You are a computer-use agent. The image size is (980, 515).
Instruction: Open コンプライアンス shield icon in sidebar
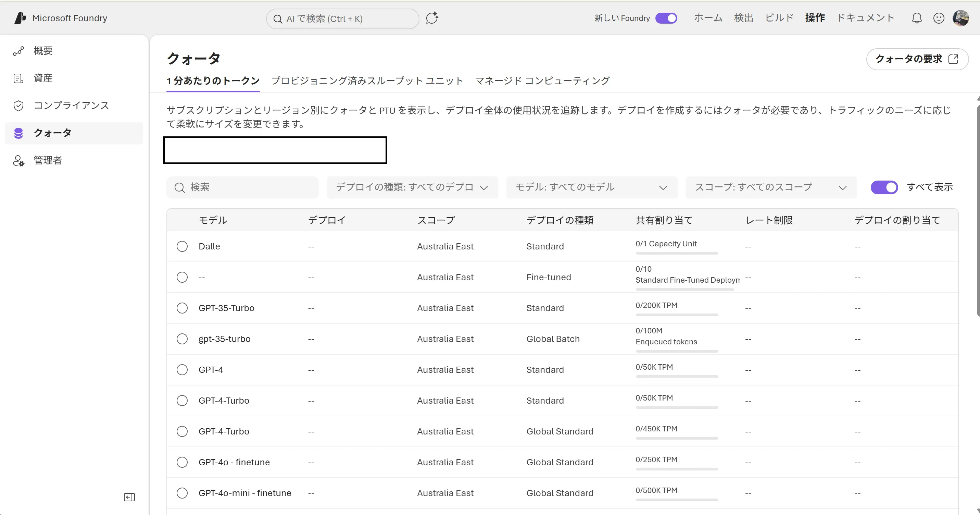tap(18, 106)
